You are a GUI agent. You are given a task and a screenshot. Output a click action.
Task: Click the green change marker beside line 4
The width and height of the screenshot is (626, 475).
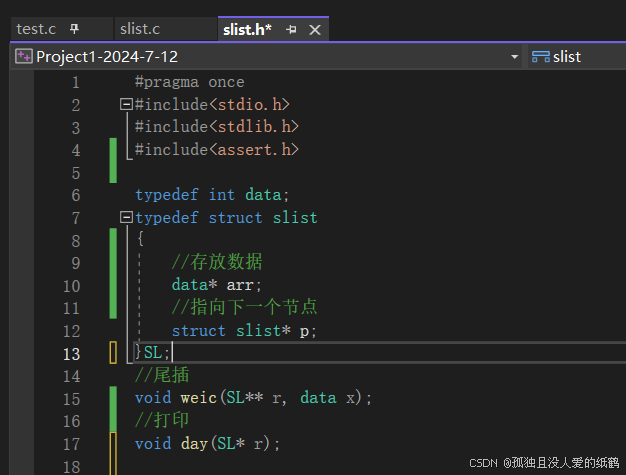[x=113, y=160]
